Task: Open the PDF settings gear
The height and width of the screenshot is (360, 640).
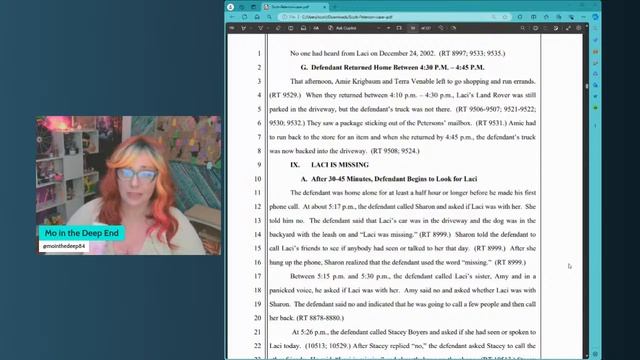Action: (x=578, y=28)
